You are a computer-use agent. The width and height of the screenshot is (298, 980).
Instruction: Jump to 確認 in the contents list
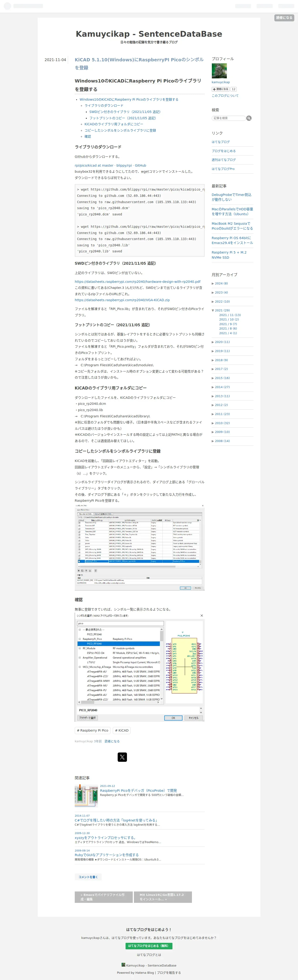point(87,136)
